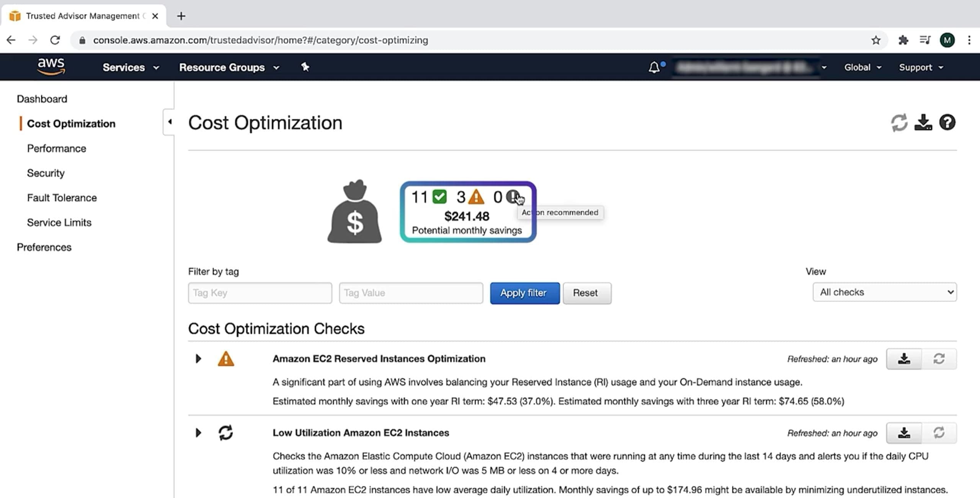
Task: Open the help question mark icon
Action: pos(947,123)
